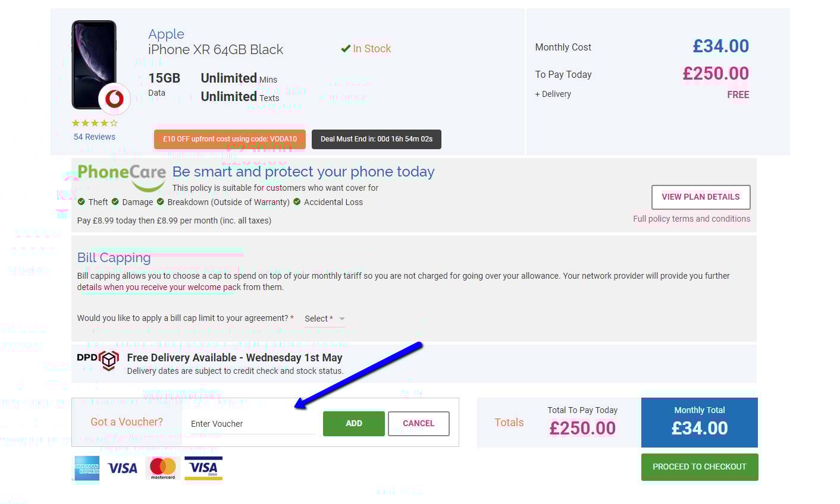This screenshot has width=840, height=504.
Task: Select the American Express payment icon
Action: (86, 468)
